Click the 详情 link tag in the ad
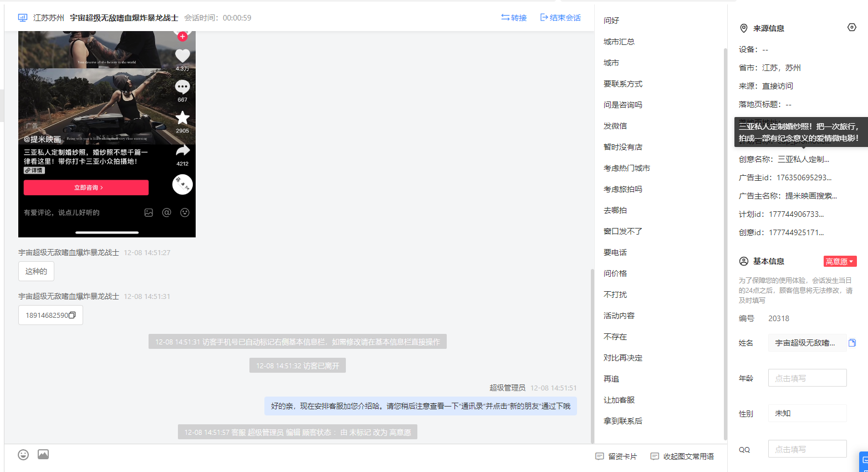 tap(34, 171)
